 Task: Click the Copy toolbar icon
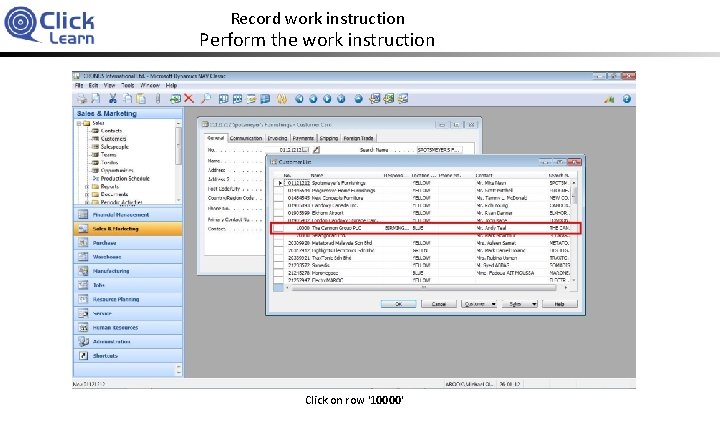pos(127,99)
